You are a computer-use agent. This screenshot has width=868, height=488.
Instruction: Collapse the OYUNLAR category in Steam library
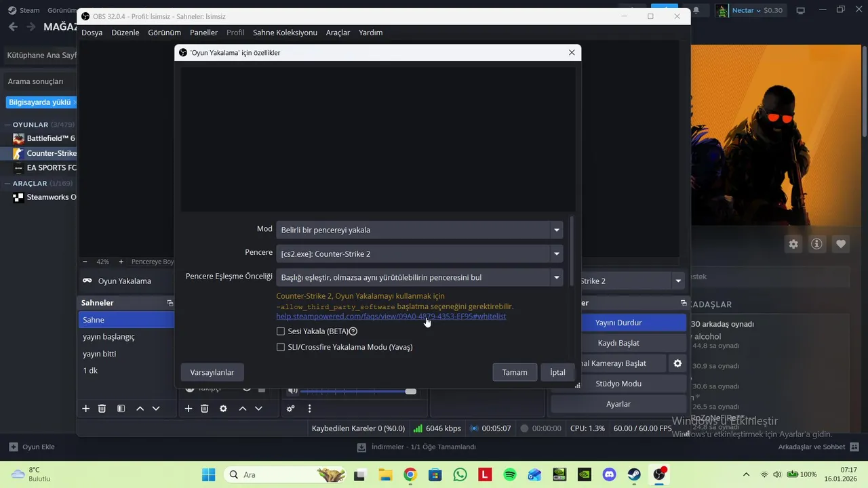click(x=7, y=125)
